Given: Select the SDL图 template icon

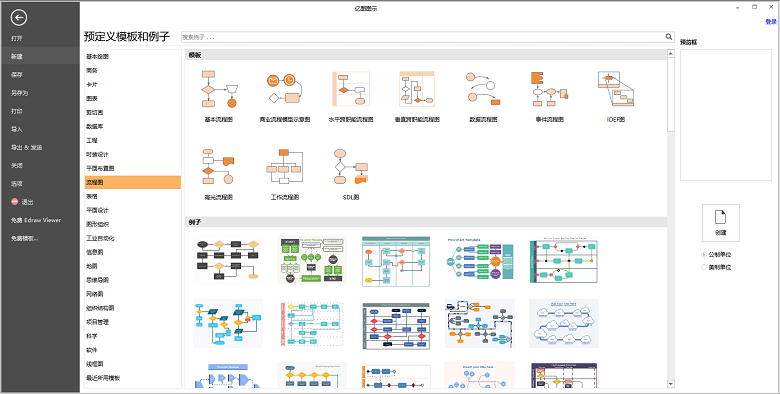Looking at the screenshot, I should [351, 167].
